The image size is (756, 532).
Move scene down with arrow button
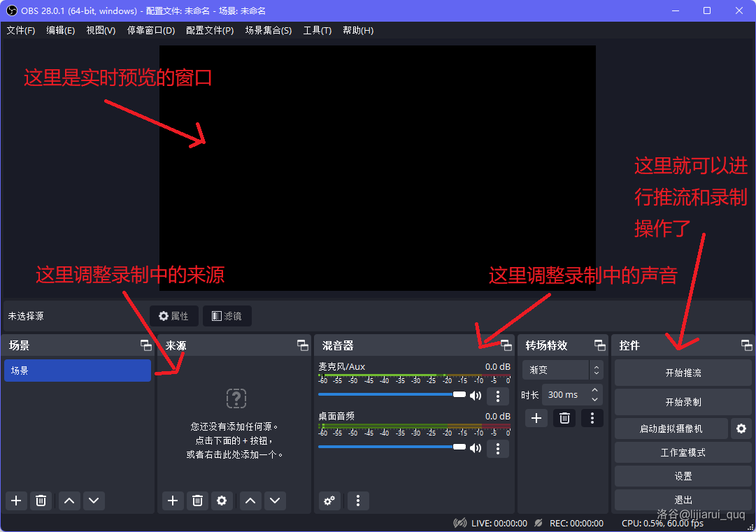click(x=94, y=501)
